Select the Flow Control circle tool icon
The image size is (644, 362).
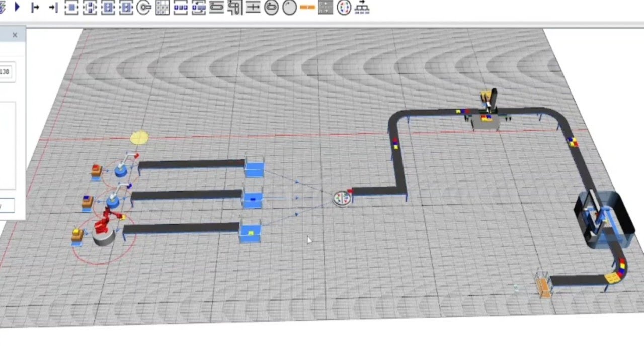[344, 7]
